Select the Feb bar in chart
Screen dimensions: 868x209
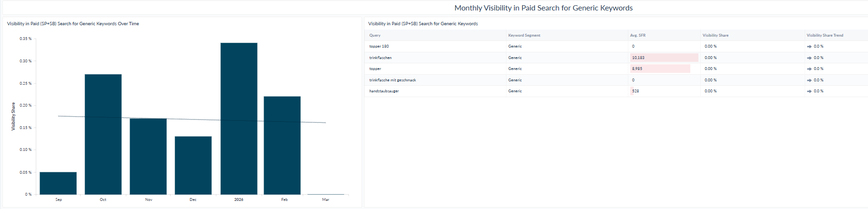click(282, 145)
